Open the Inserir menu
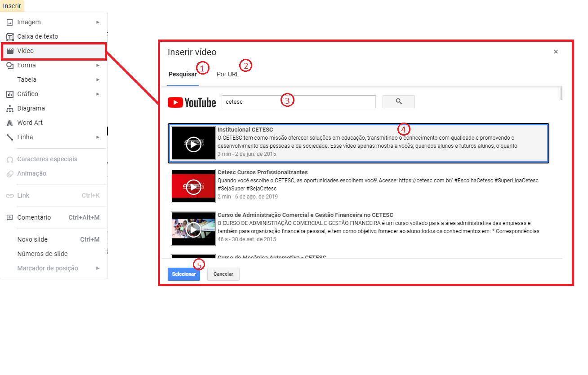 pyautogui.click(x=12, y=5)
